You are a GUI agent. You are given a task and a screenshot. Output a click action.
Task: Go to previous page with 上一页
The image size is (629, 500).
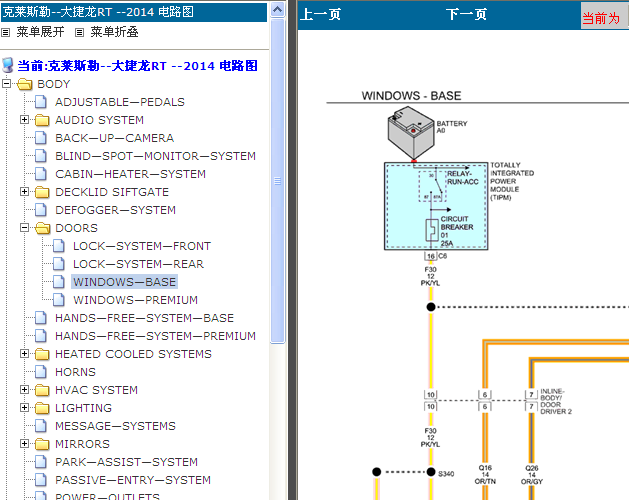point(321,14)
